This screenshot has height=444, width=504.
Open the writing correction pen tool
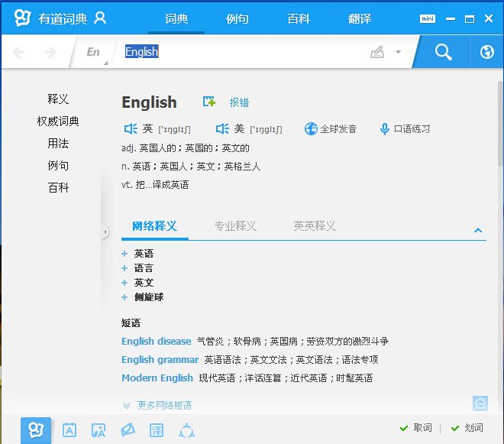point(128,430)
